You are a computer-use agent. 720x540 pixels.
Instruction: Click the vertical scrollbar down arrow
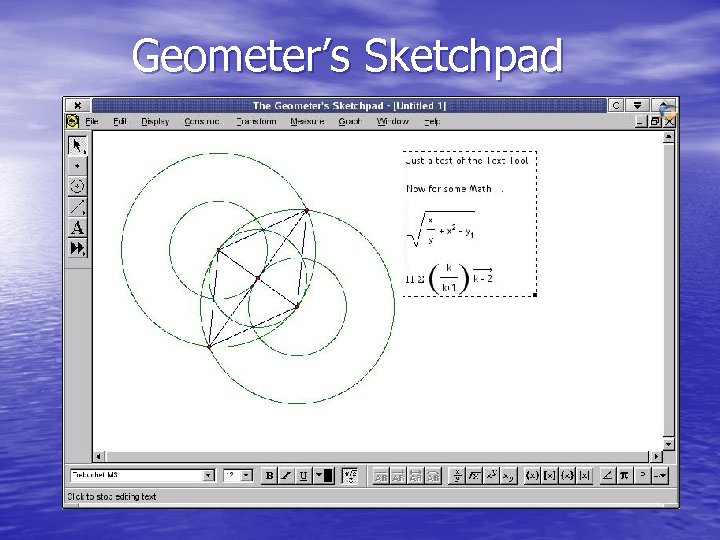pyautogui.click(x=669, y=444)
